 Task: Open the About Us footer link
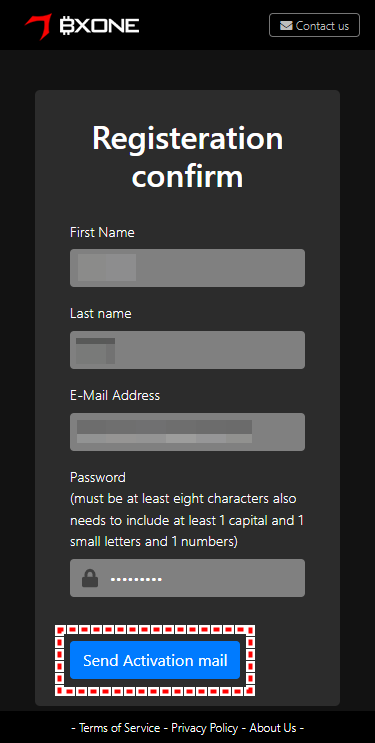pyautogui.click(x=273, y=728)
